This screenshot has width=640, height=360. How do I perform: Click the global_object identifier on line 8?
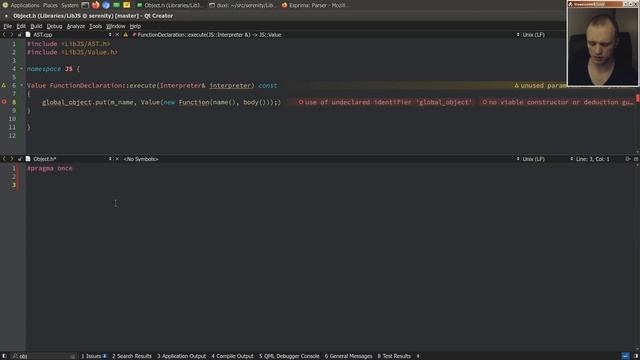click(x=67, y=102)
